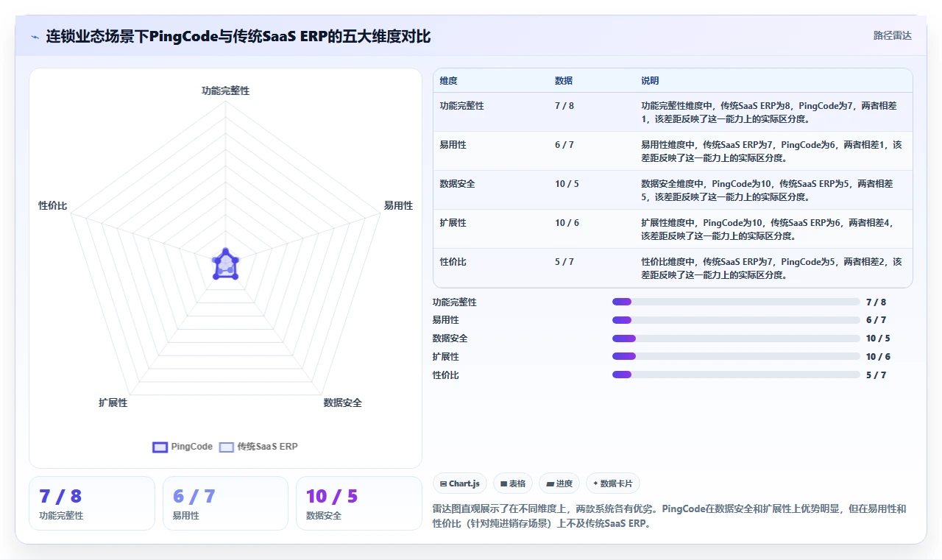Click the 说明 column header
The height and width of the screenshot is (560, 942).
[650, 81]
